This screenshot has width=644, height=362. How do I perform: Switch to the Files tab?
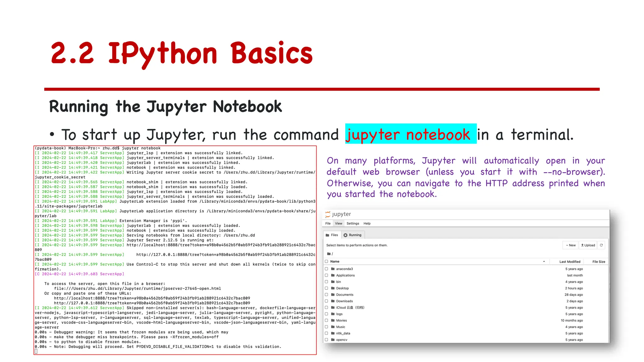(332, 235)
